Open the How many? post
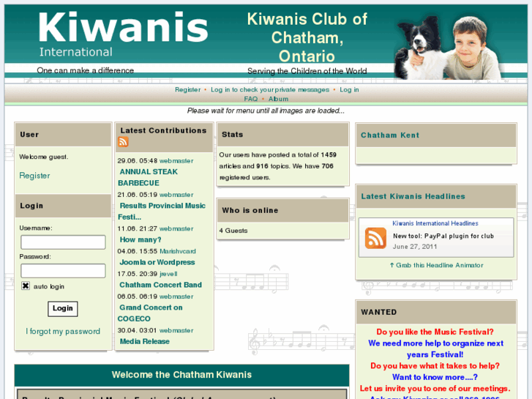Image resolution: width=532 pixels, height=399 pixels. (x=141, y=239)
